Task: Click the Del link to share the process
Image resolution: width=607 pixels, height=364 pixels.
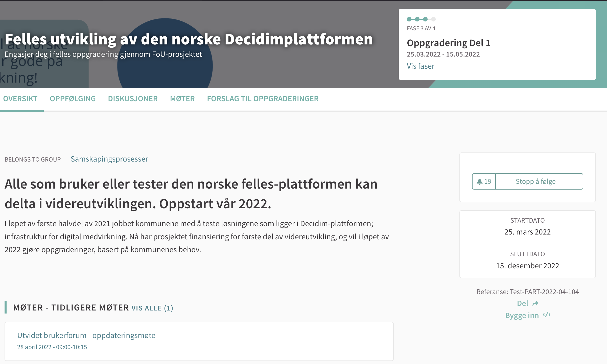Action: 523,303
